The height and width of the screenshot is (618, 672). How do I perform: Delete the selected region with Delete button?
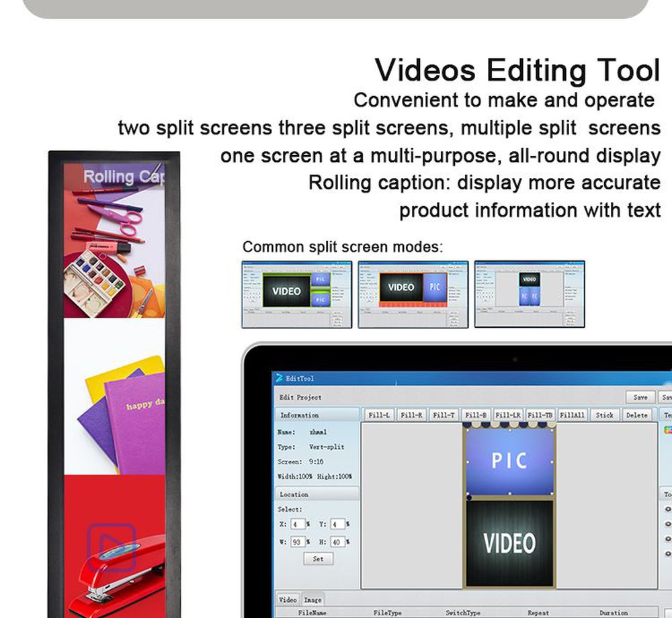[636, 415]
